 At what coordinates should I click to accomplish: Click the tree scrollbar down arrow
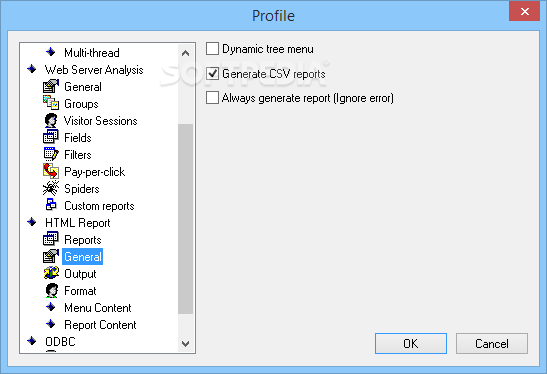click(186, 344)
